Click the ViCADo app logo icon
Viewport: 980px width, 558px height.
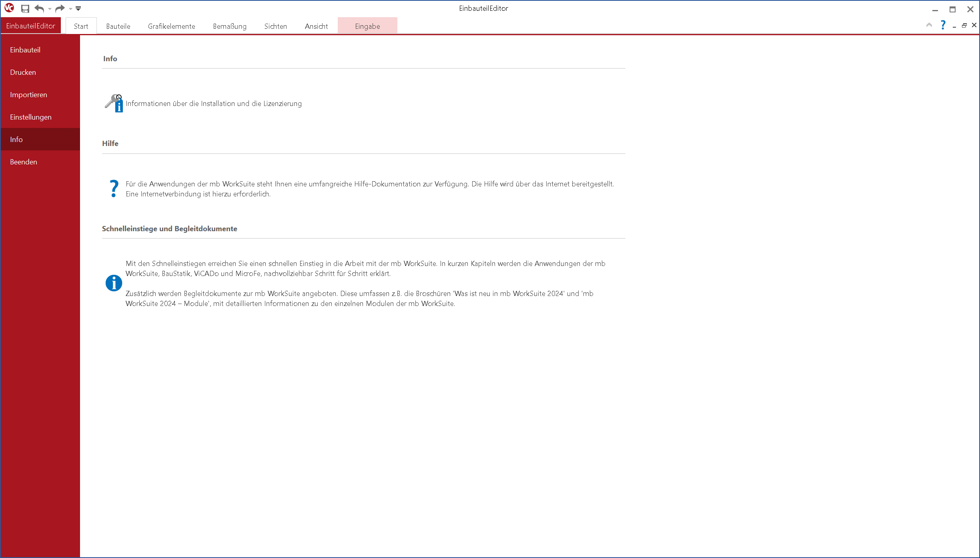coord(9,8)
